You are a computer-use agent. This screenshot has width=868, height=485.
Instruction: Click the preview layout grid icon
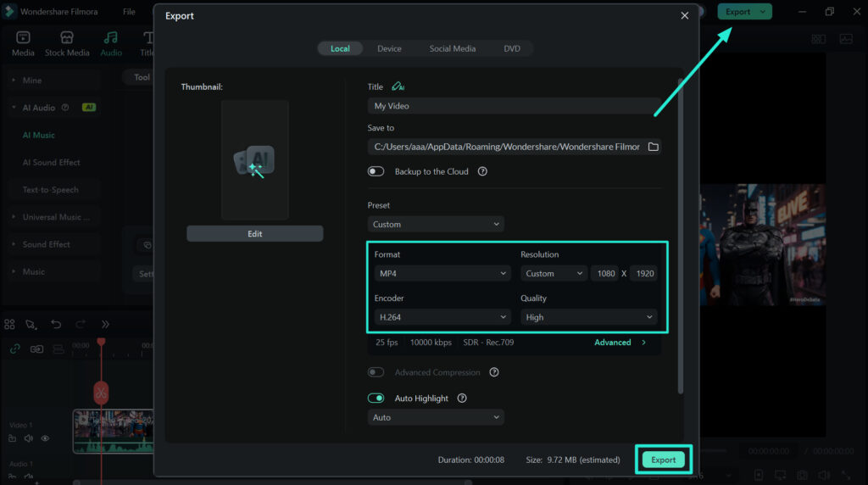tap(819, 39)
